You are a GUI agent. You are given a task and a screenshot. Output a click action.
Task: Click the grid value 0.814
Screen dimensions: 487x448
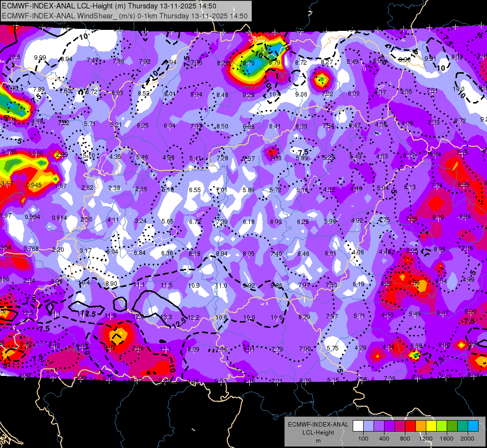(x=59, y=218)
